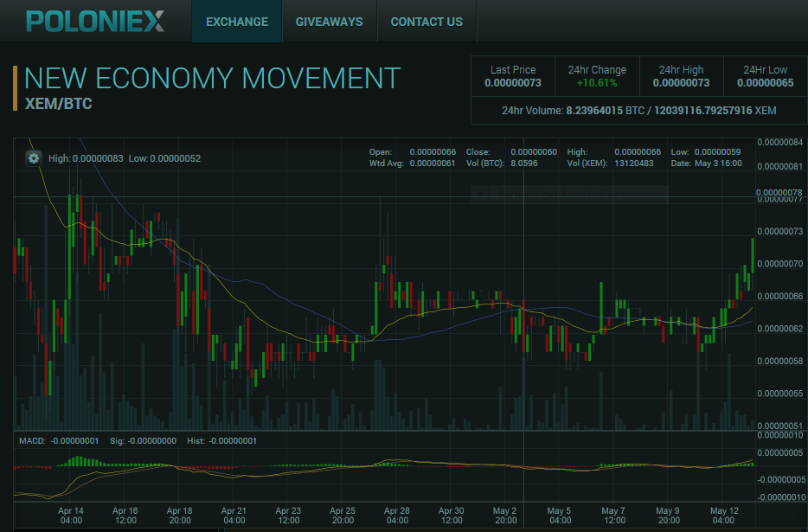Click the Hist -0.00000001 label
This screenshot has width=808, height=532.
(x=221, y=441)
